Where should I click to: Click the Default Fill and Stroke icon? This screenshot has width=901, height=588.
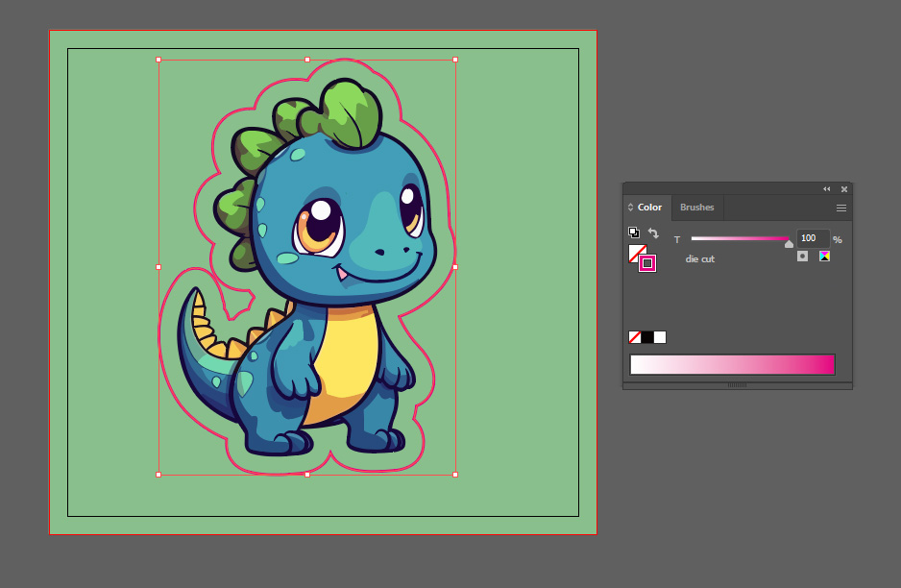pos(634,233)
